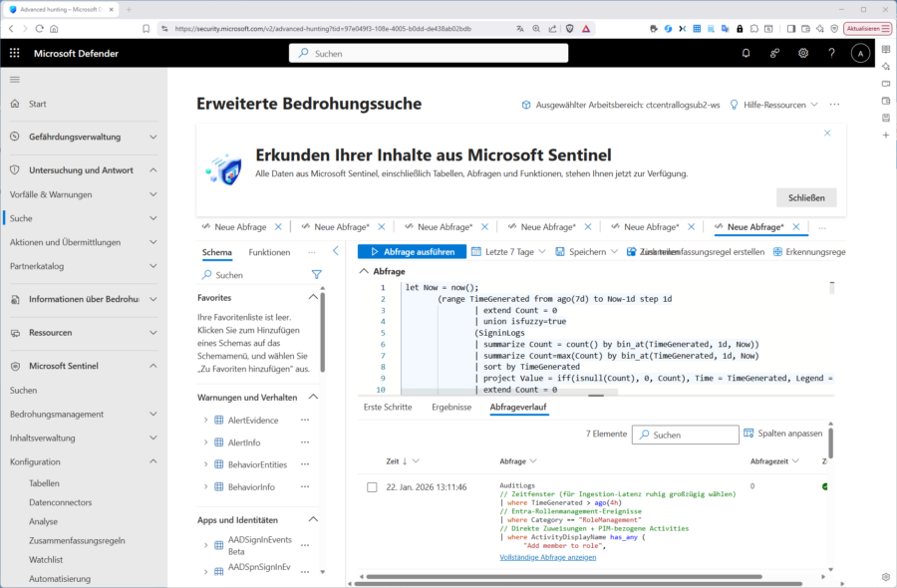Expand the Gefährdungsverwaltung navigation group
The height and width of the screenshot is (588, 897).
152,137
